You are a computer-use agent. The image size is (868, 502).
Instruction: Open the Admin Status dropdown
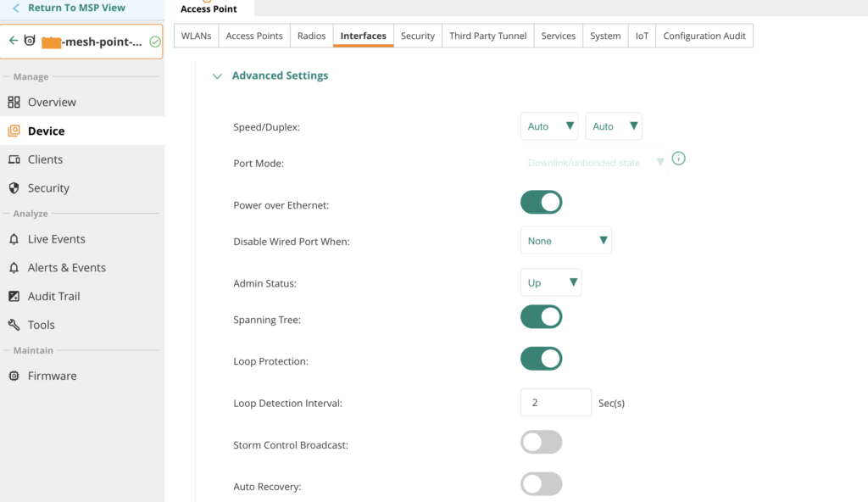550,282
